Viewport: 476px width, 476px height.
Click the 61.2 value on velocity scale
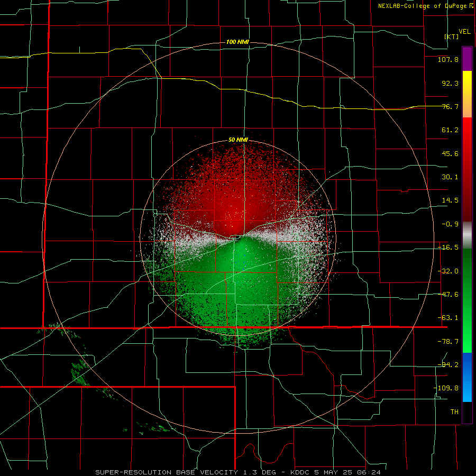(x=450, y=130)
